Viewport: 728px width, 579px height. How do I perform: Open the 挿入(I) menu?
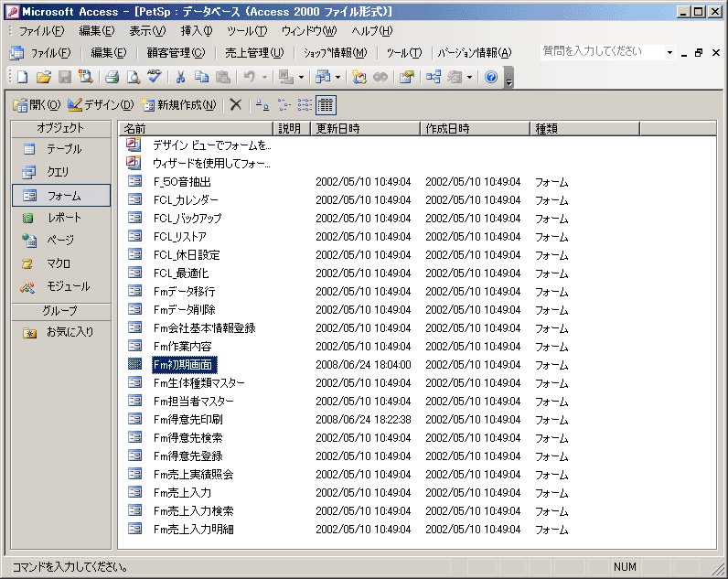click(x=197, y=31)
